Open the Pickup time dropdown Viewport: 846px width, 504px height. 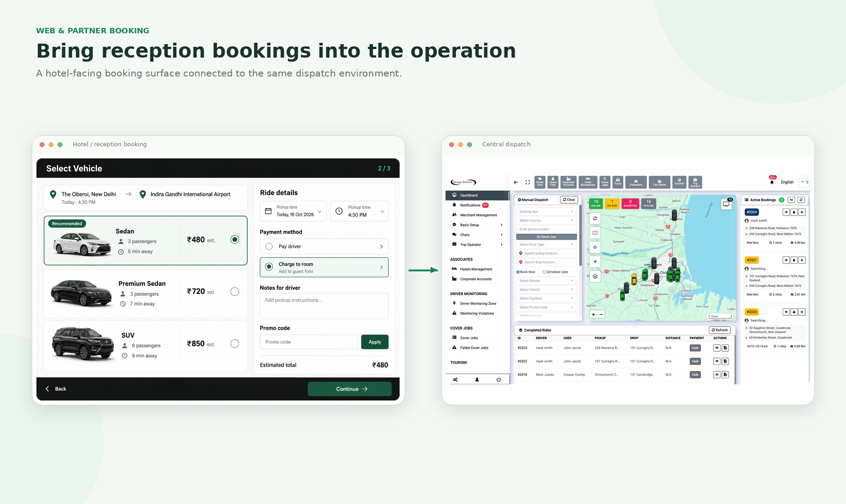(x=360, y=211)
